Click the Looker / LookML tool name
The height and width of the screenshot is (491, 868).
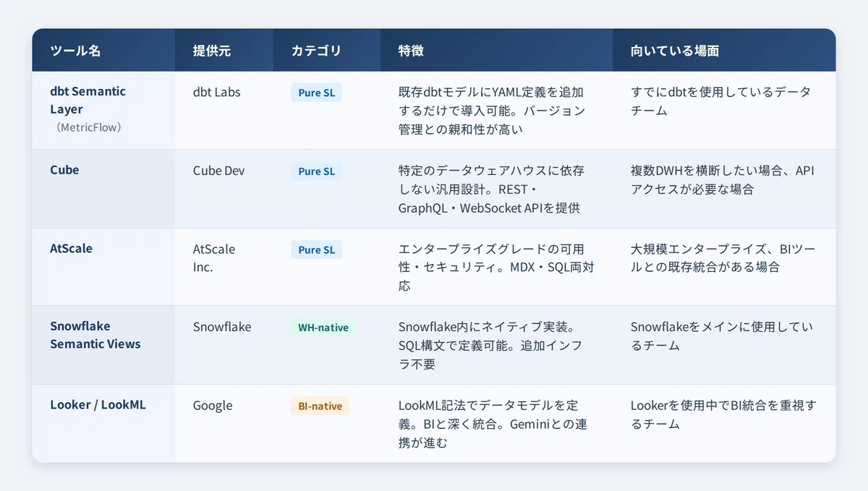tap(98, 405)
